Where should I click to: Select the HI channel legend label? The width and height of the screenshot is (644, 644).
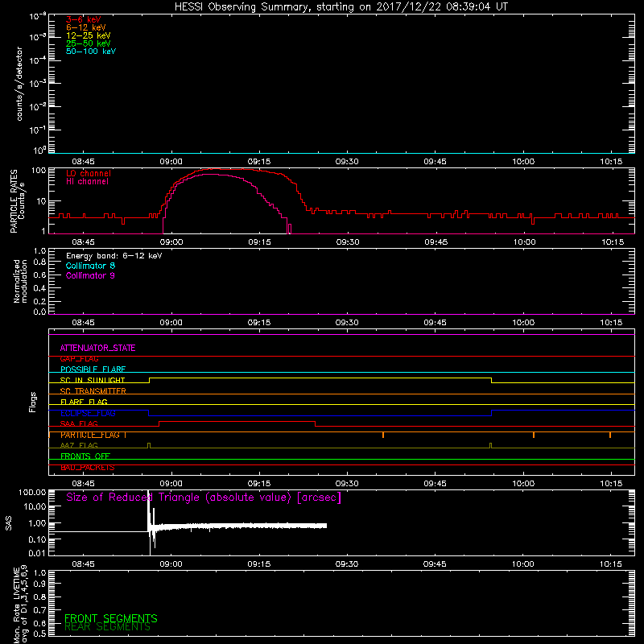pyautogui.click(x=87, y=182)
